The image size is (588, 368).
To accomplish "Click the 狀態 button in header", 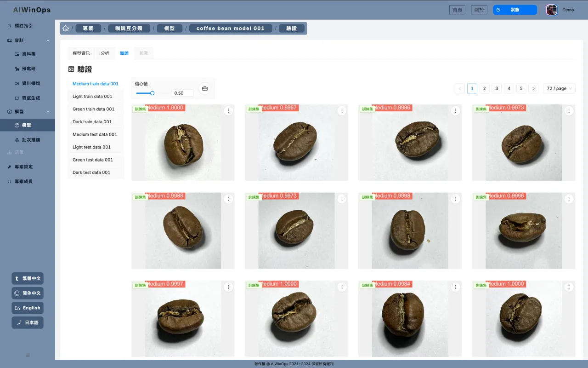I will tap(515, 10).
